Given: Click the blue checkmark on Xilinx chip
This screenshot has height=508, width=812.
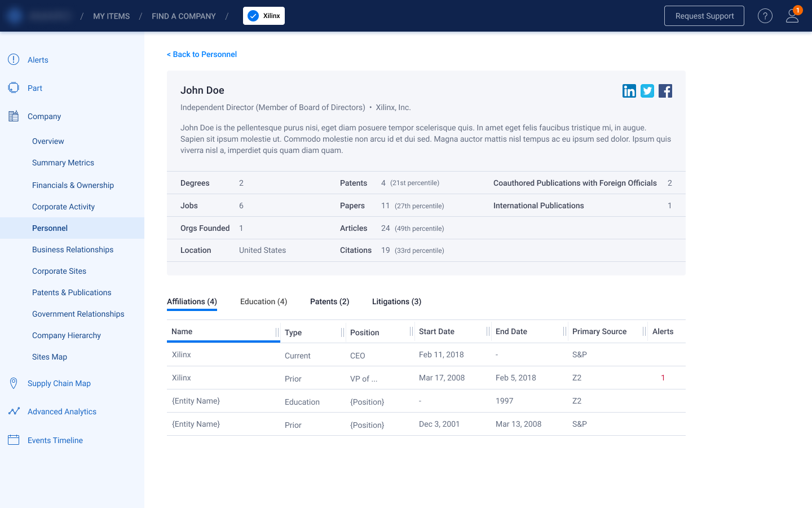Looking at the screenshot, I should point(254,16).
